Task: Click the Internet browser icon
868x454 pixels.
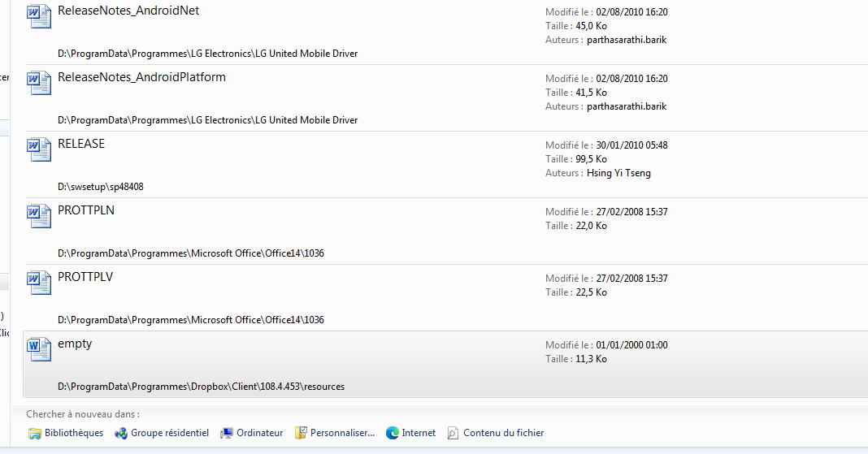Action: (392, 433)
